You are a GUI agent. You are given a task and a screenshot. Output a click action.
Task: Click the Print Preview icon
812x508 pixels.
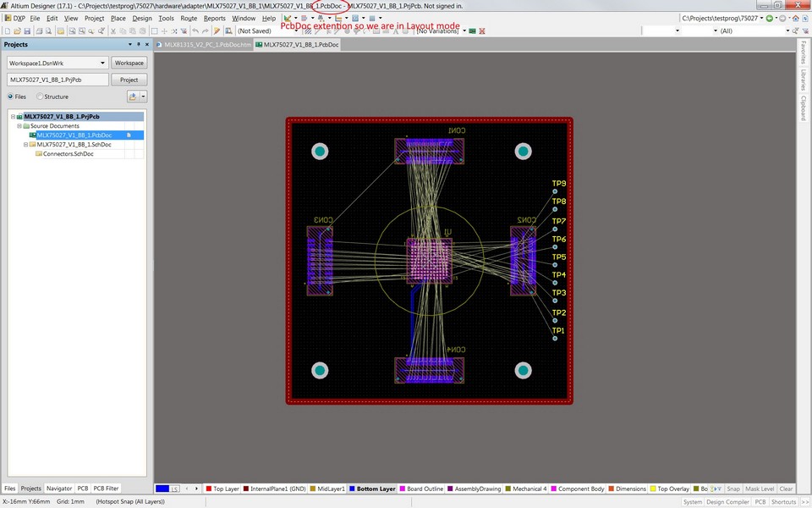[x=49, y=31]
